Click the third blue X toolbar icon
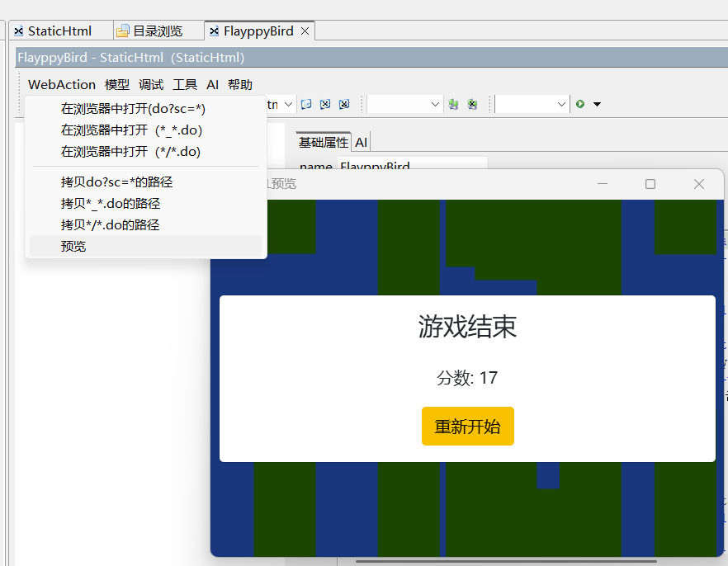This screenshot has width=728, height=566. pyautogui.click(x=344, y=104)
